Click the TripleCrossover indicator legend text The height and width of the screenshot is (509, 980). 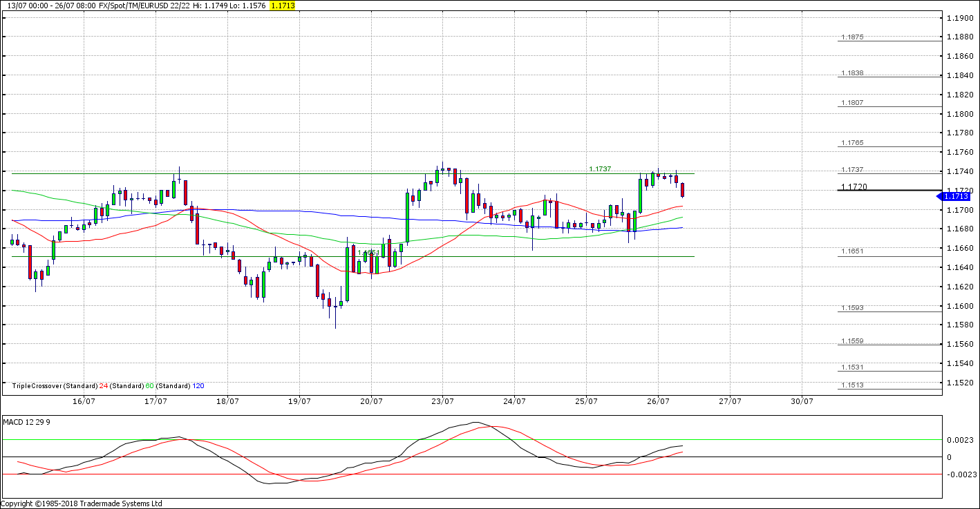(54, 386)
